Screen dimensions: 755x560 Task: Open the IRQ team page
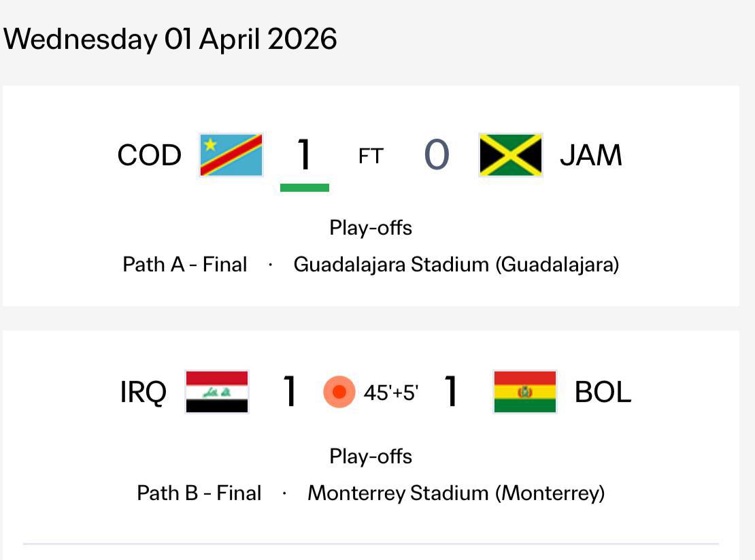[143, 392]
